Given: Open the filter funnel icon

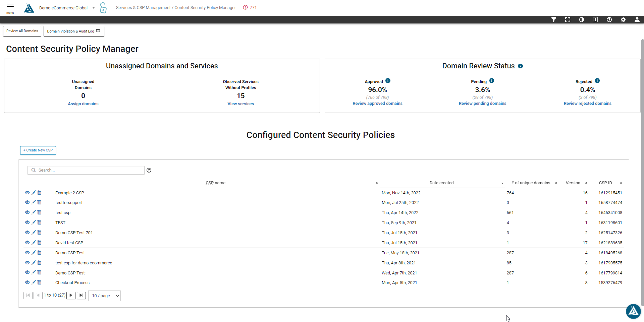Looking at the screenshot, I should [x=554, y=20].
